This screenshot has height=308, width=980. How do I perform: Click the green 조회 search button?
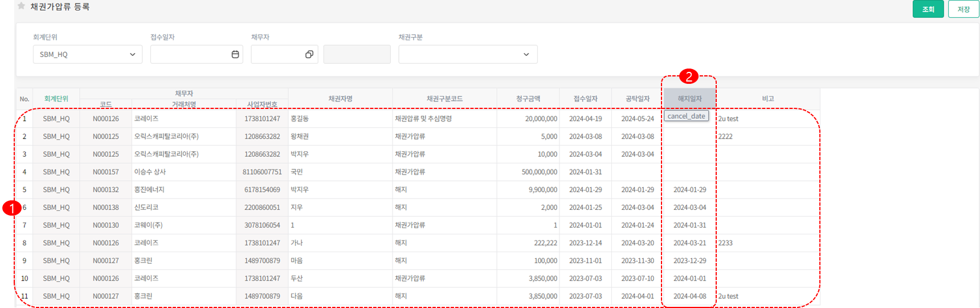coord(928,9)
